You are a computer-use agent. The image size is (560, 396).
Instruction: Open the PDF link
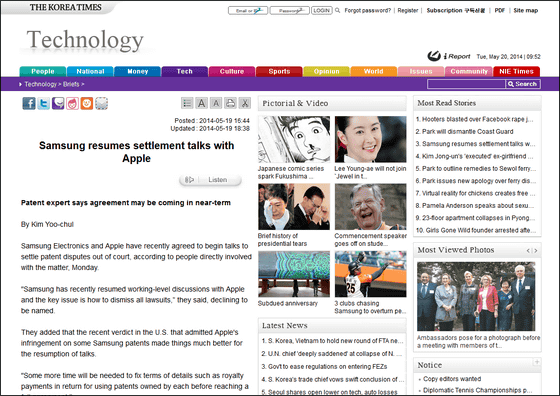500,10
